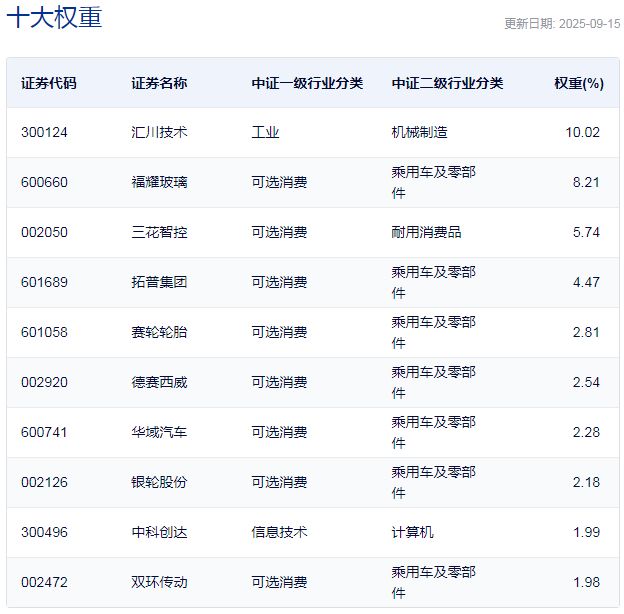
Task: Select stock code 002920
Action: coord(44,382)
